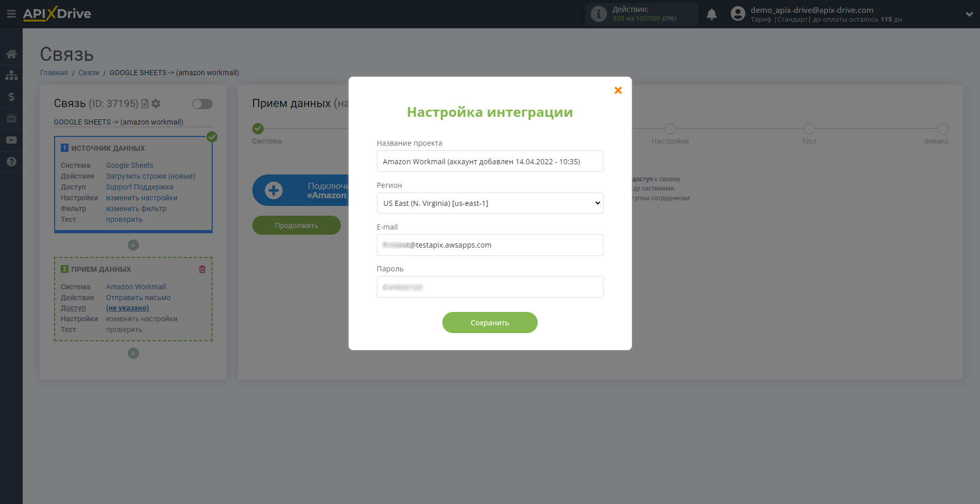Open the Связи breadcrumb link

click(89, 73)
